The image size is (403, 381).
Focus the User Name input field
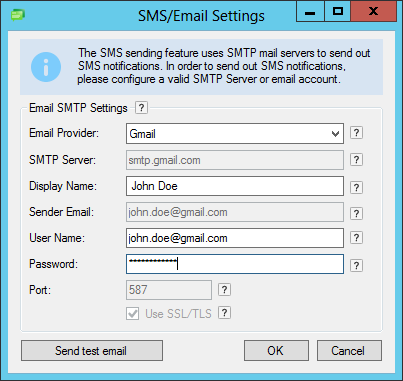(x=235, y=238)
